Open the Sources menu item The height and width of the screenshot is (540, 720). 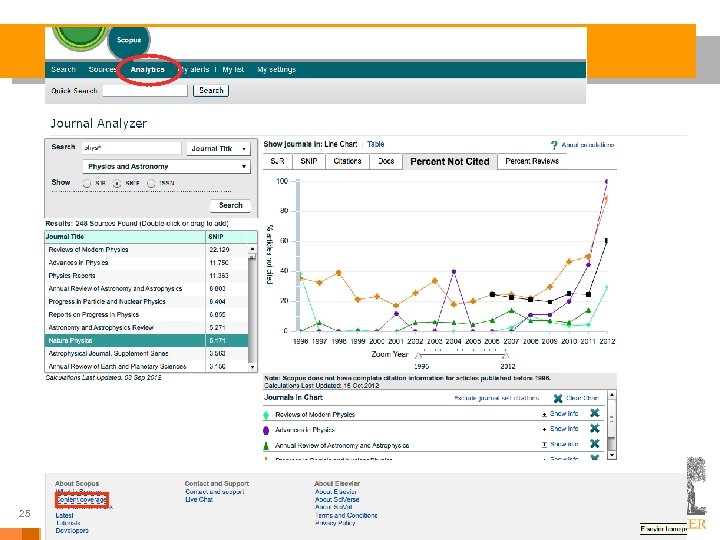tap(101, 69)
